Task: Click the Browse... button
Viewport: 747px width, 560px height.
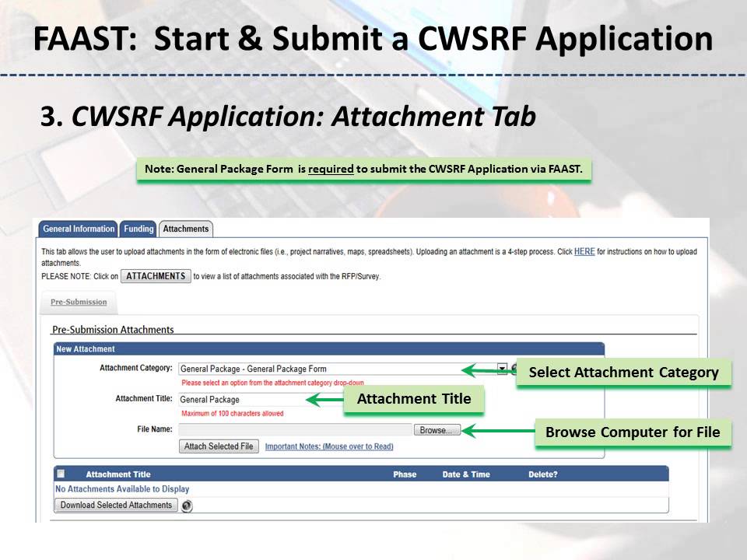Action: click(437, 430)
